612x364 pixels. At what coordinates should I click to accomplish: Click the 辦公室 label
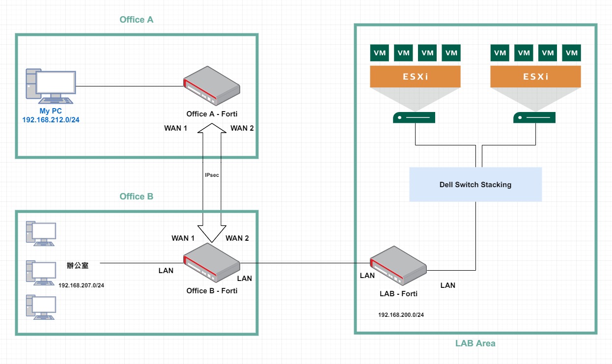click(x=77, y=266)
